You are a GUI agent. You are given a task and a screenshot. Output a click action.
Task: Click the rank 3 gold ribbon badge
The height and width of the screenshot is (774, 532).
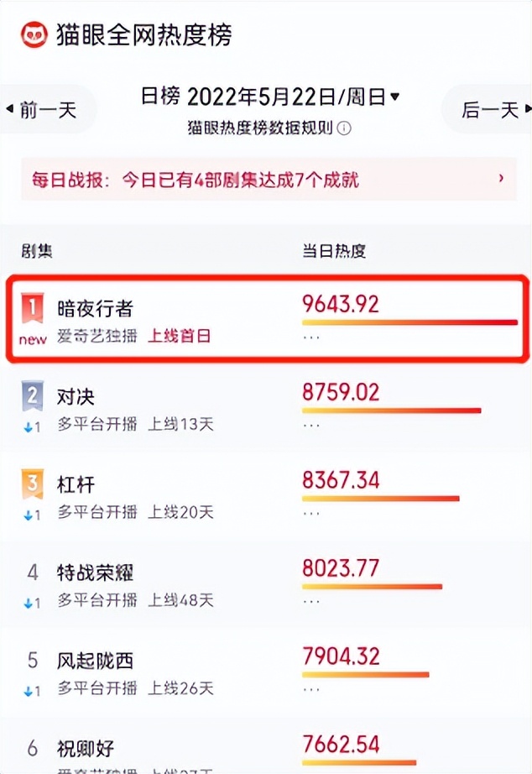(32, 484)
